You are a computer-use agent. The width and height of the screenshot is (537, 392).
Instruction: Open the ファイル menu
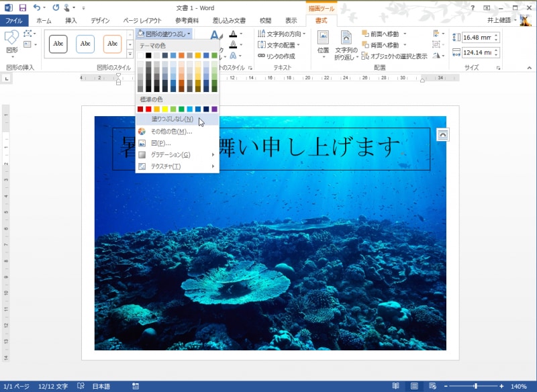pyautogui.click(x=13, y=20)
